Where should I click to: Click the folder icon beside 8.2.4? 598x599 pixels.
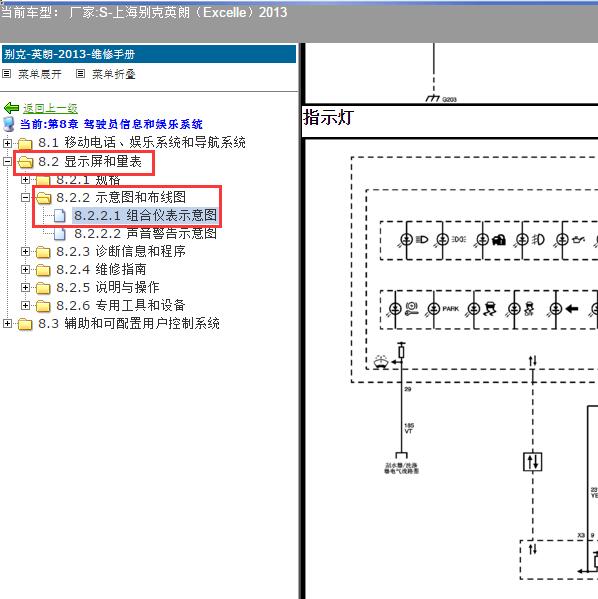click(43, 270)
